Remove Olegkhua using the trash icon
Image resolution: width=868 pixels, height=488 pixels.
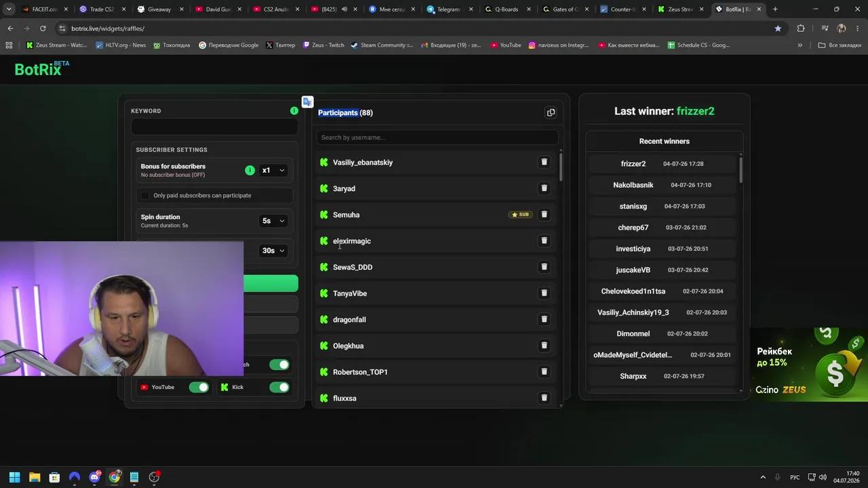(x=544, y=346)
